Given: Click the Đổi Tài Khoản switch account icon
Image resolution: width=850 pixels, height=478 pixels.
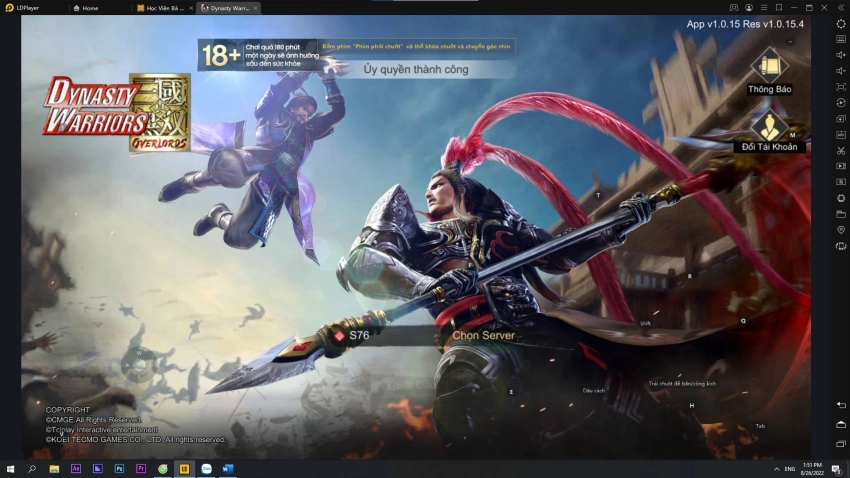Looking at the screenshot, I should [769, 128].
